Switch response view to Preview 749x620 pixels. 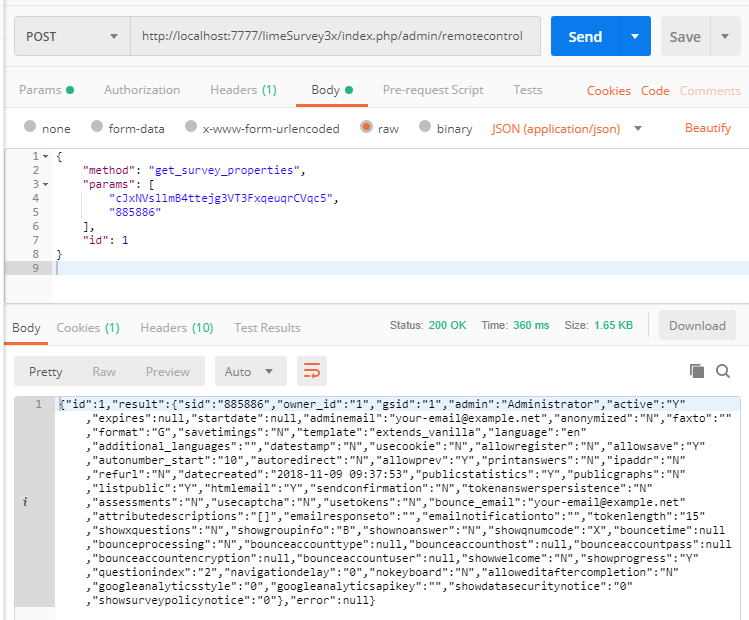(x=168, y=372)
